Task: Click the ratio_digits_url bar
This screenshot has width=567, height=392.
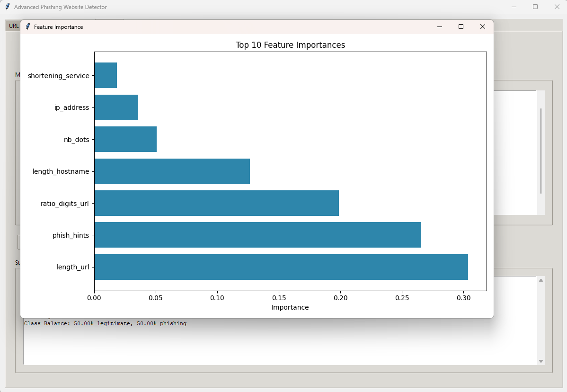Action: [x=216, y=203]
